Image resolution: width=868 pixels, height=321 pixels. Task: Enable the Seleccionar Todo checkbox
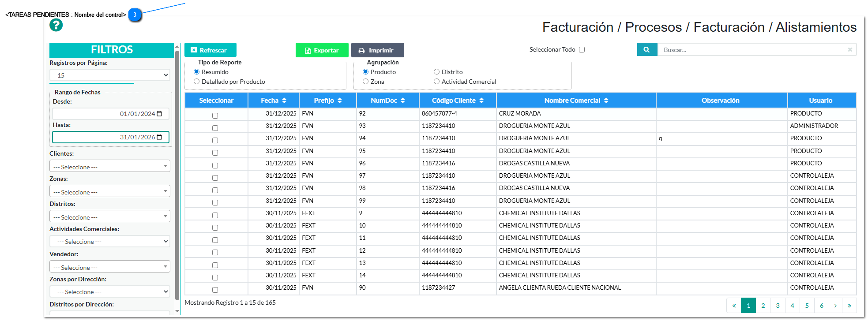582,50
